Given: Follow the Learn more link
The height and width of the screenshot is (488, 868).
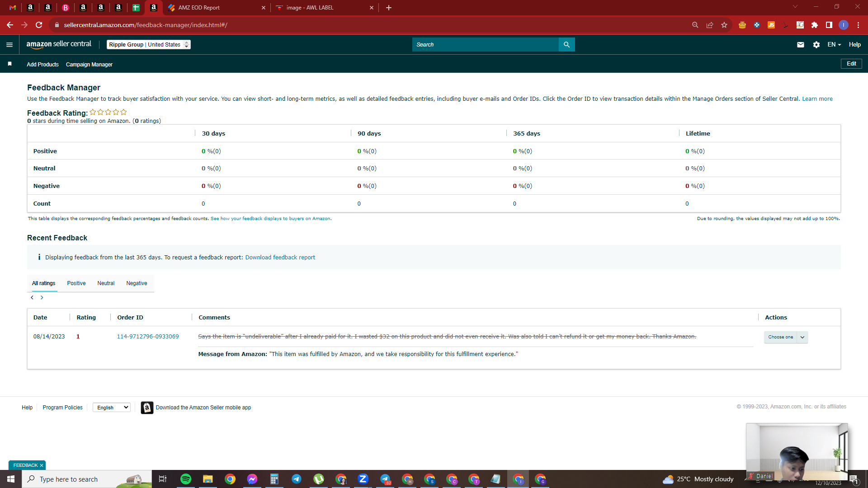Looking at the screenshot, I should click(817, 99).
